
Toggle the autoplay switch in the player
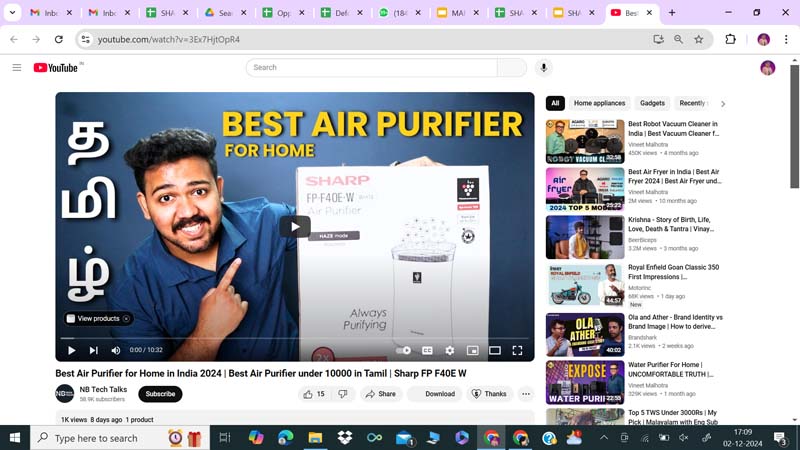[x=403, y=350]
